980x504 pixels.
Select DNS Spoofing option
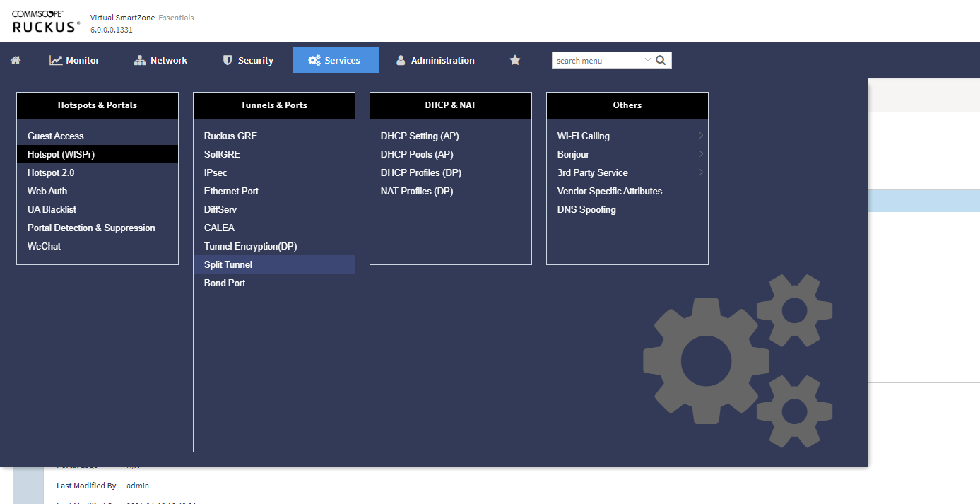(586, 209)
